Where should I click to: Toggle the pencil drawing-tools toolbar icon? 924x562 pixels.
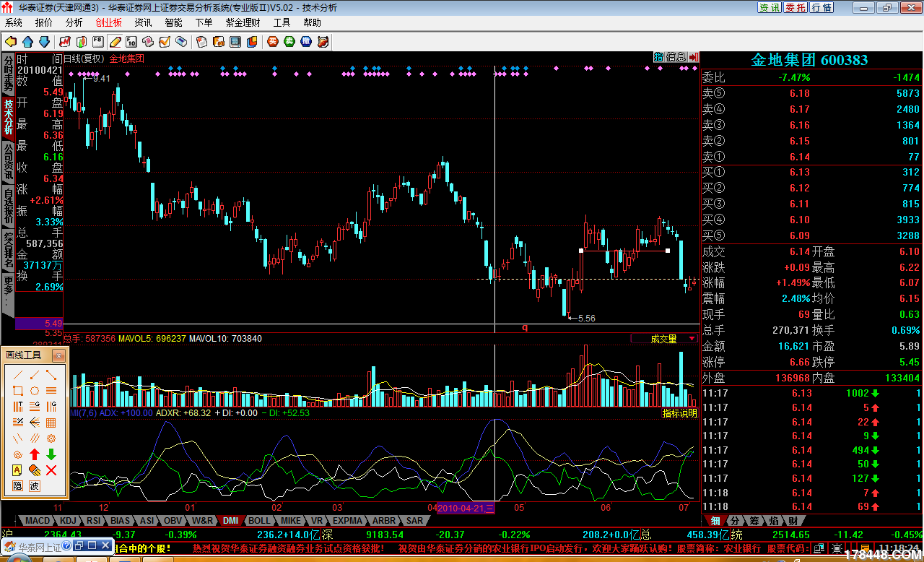[x=115, y=41]
